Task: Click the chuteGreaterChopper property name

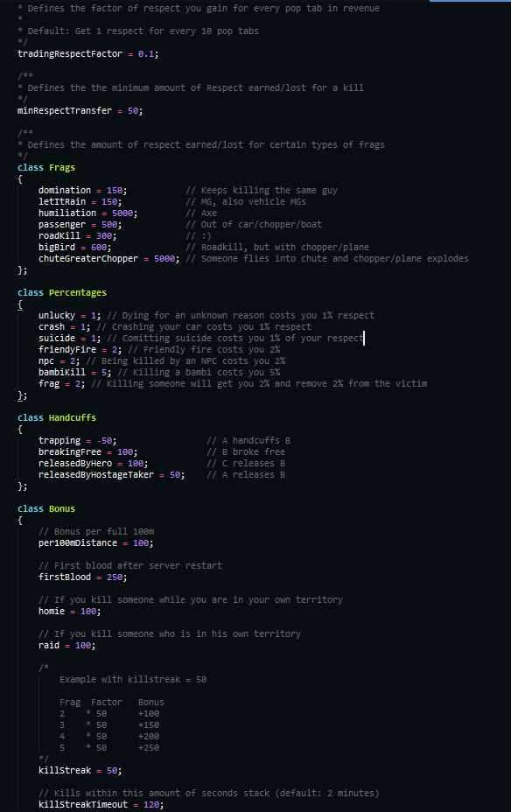Action: (88, 259)
